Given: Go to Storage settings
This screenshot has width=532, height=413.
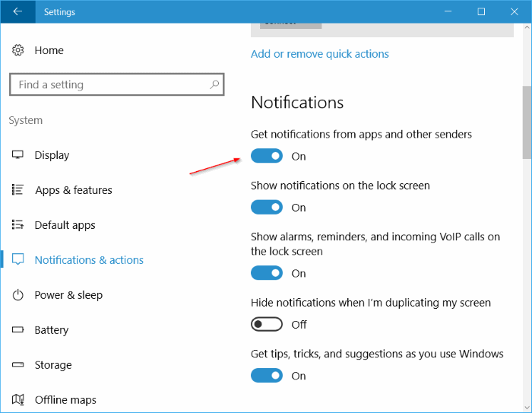Looking at the screenshot, I should [53, 365].
